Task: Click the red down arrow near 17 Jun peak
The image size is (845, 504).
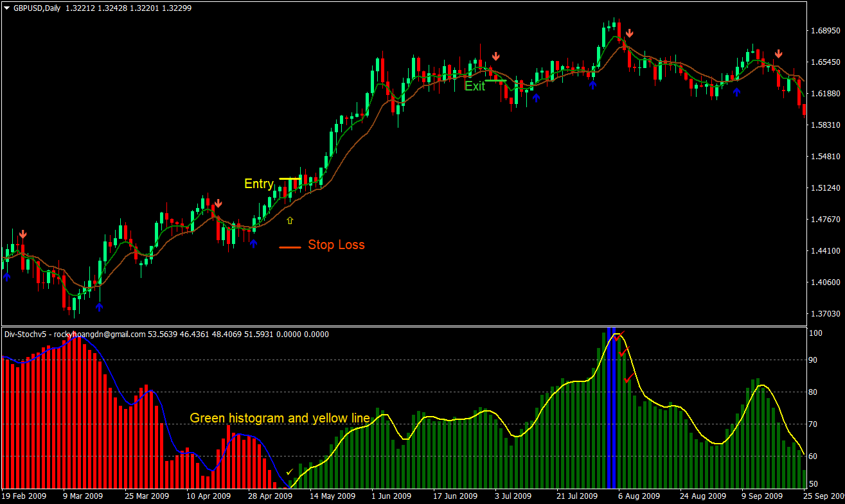Action: coord(495,55)
